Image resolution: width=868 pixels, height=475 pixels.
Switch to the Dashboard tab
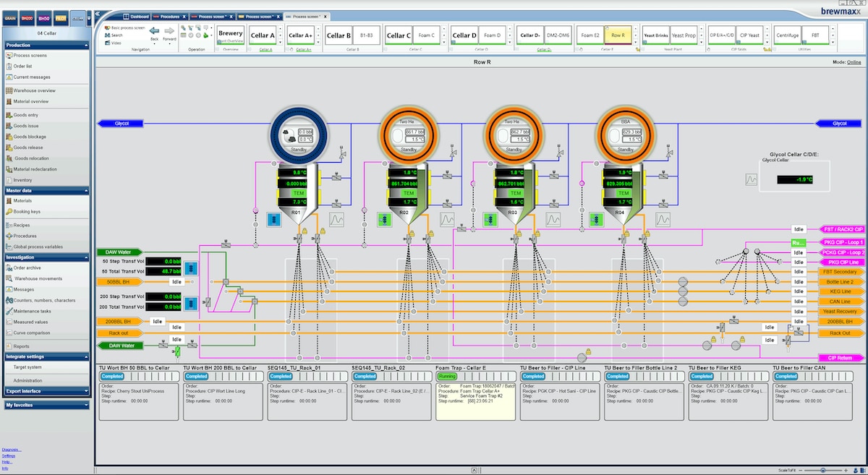click(139, 15)
